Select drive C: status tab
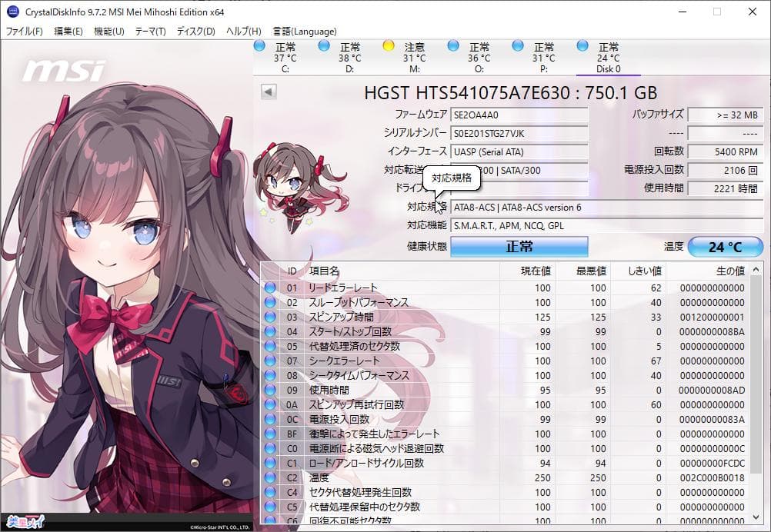The width and height of the screenshot is (771, 532). click(285, 58)
